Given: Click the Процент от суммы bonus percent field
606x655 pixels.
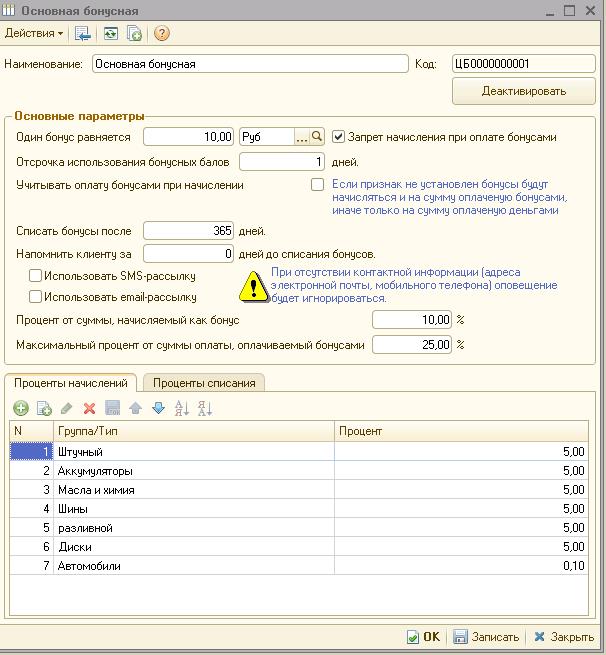Looking at the screenshot, I should point(412,320).
